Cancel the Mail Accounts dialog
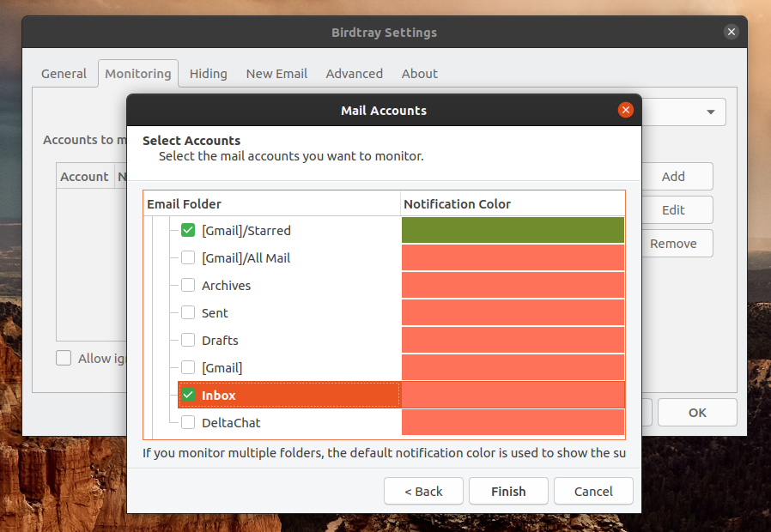This screenshot has width=771, height=532. pyautogui.click(x=593, y=491)
